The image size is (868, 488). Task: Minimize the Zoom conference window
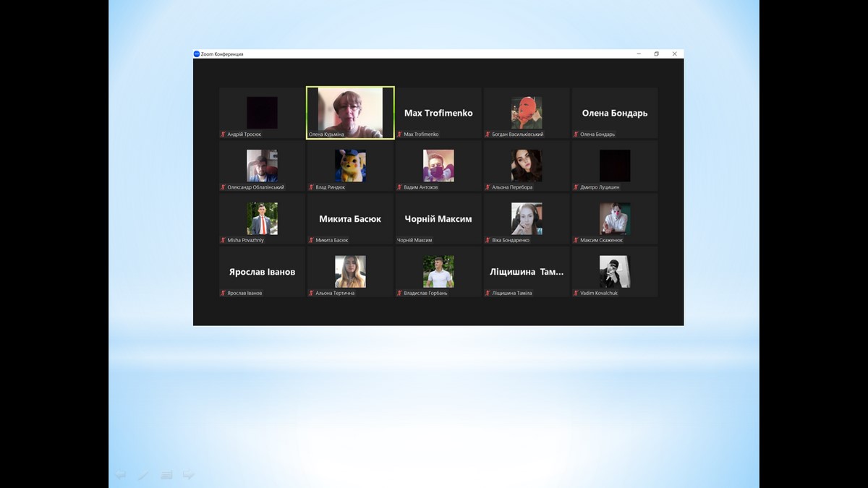(639, 54)
